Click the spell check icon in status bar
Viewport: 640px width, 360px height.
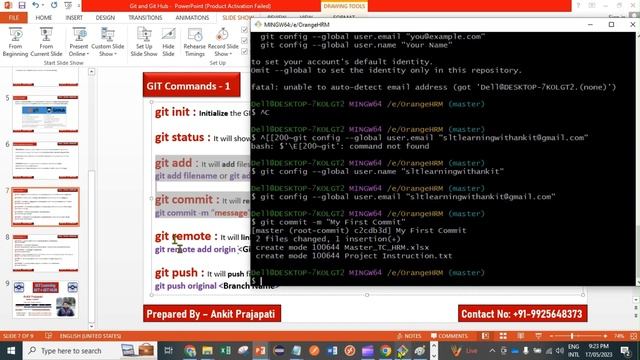point(49,336)
